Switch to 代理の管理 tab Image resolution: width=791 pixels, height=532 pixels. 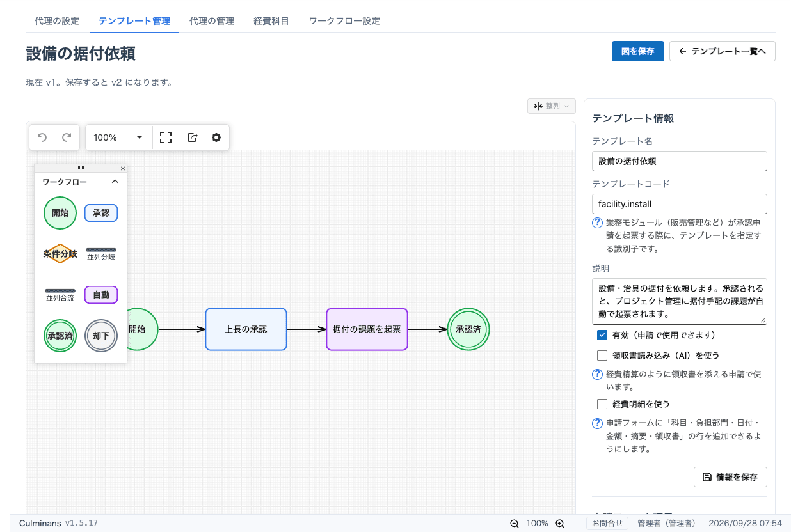click(212, 21)
